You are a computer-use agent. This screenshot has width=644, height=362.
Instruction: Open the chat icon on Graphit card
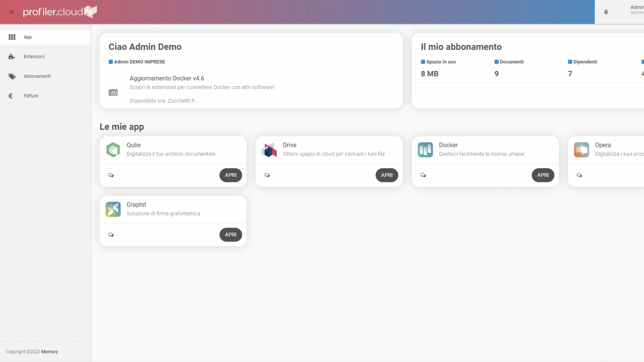pos(111,235)
